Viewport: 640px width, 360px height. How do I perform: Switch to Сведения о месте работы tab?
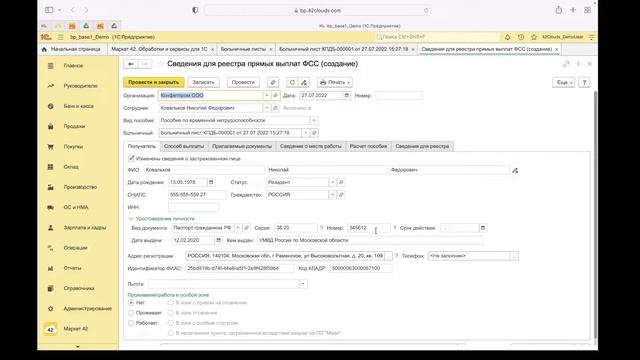click(311, 146)
